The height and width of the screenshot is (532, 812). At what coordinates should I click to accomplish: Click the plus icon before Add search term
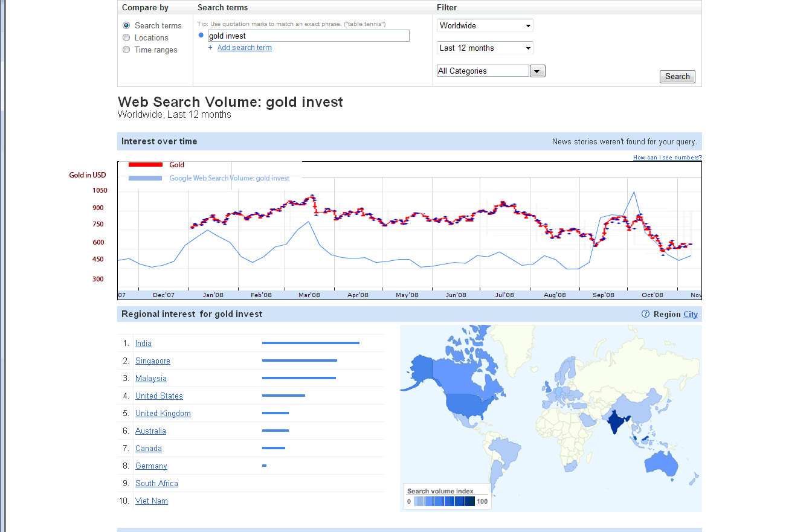coord(210,48)
